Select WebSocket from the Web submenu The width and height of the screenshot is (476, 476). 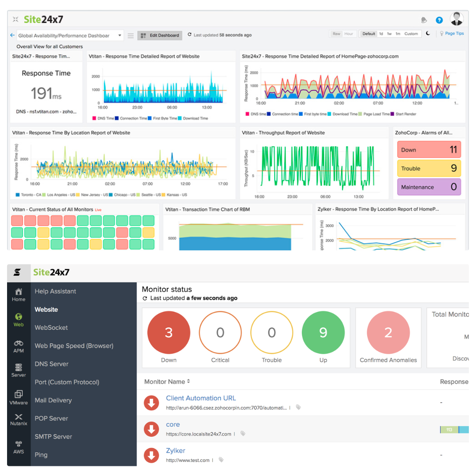[51, 327]
